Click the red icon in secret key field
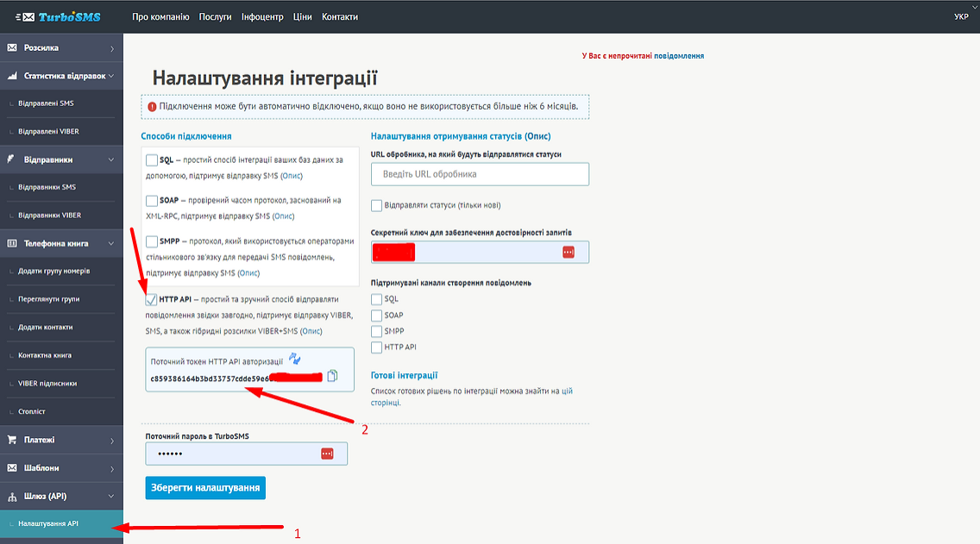The height and width of the screenshot is (544, 980). [x=569, y=252]
